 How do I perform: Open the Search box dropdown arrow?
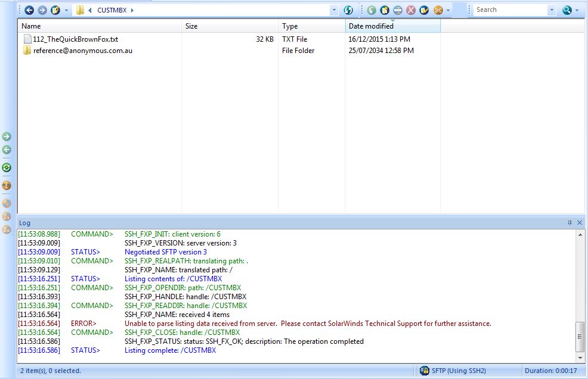pos(552,10)
